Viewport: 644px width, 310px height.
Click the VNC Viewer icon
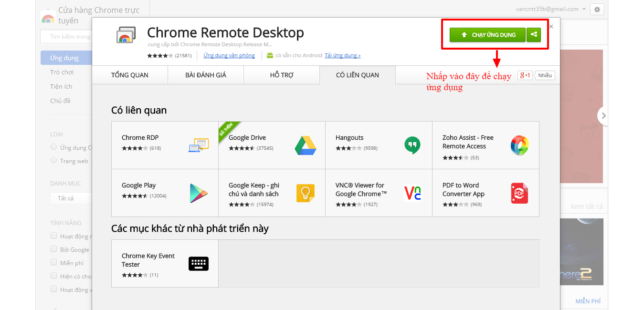pos(412,193)
